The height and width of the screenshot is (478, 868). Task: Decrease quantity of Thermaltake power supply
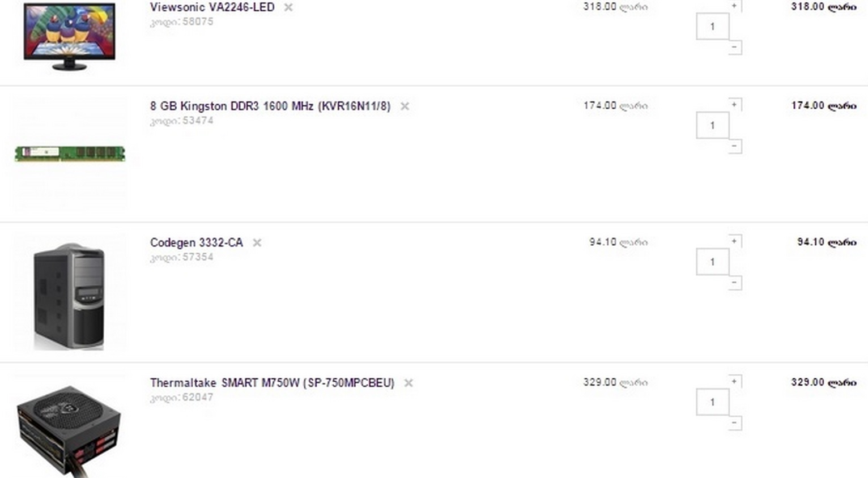tap(734, 423)
